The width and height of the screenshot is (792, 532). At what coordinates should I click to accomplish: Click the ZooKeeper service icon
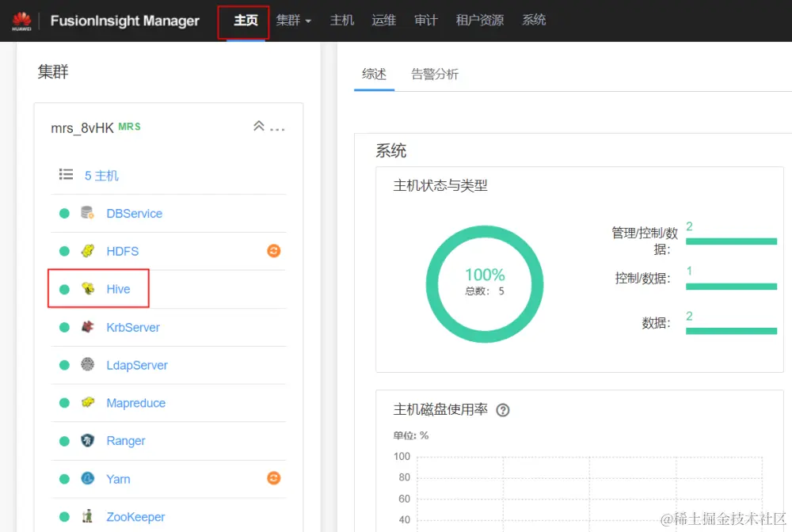tap(87, 516)
